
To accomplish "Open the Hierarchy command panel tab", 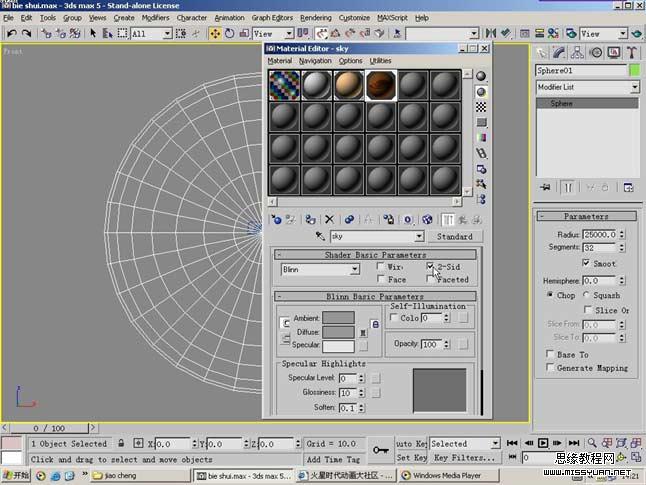I will click(x=577, y=52).
